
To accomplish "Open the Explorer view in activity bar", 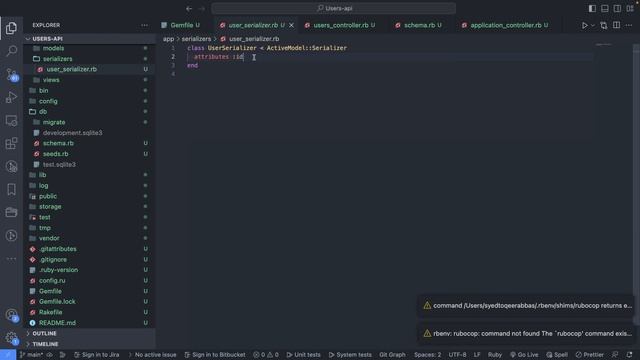I will pyautogui.click(x=11, y=28).
